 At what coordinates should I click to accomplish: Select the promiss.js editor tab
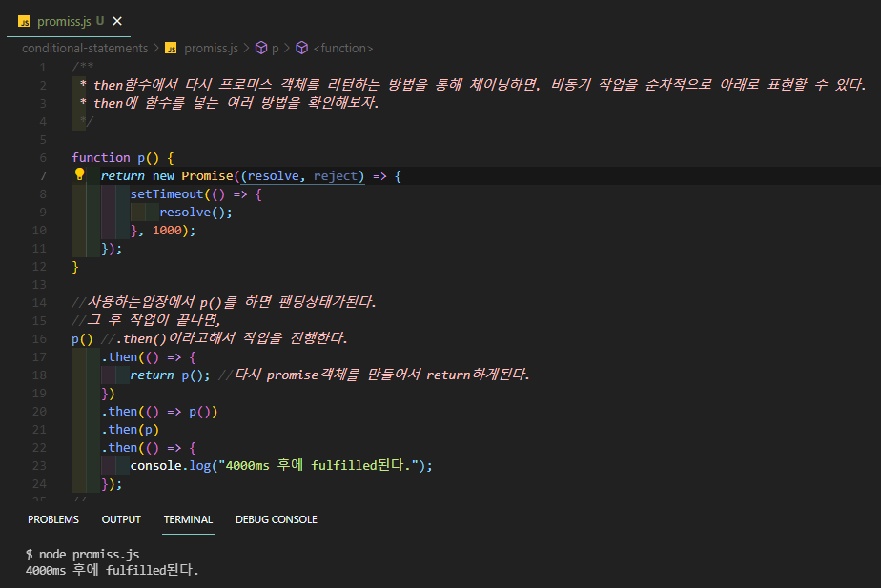69,21
